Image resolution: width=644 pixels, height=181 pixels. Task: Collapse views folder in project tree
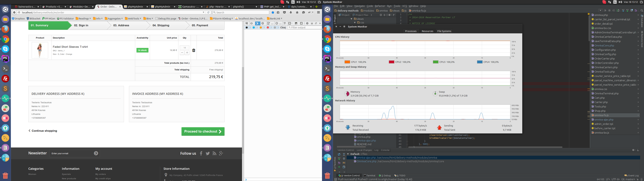[352, 19]
